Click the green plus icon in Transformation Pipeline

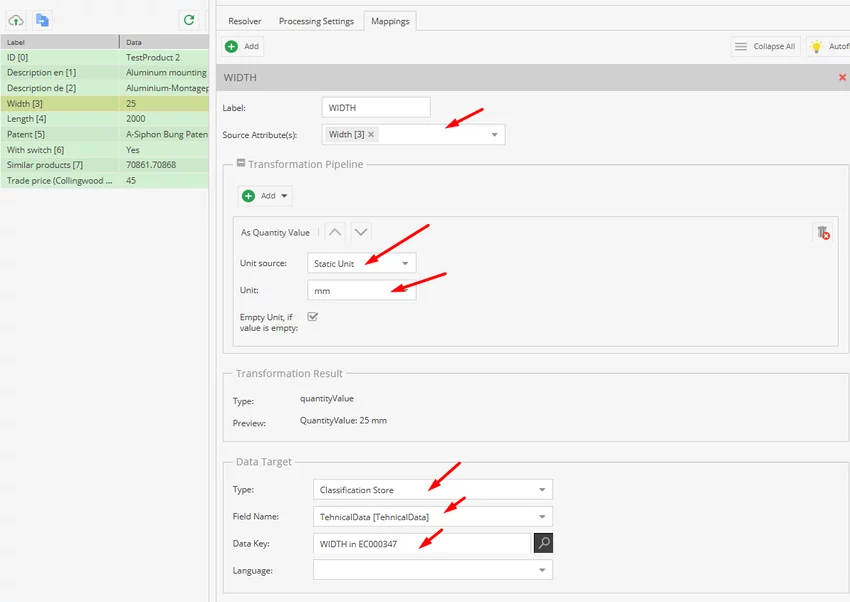(x=248, y=196)
